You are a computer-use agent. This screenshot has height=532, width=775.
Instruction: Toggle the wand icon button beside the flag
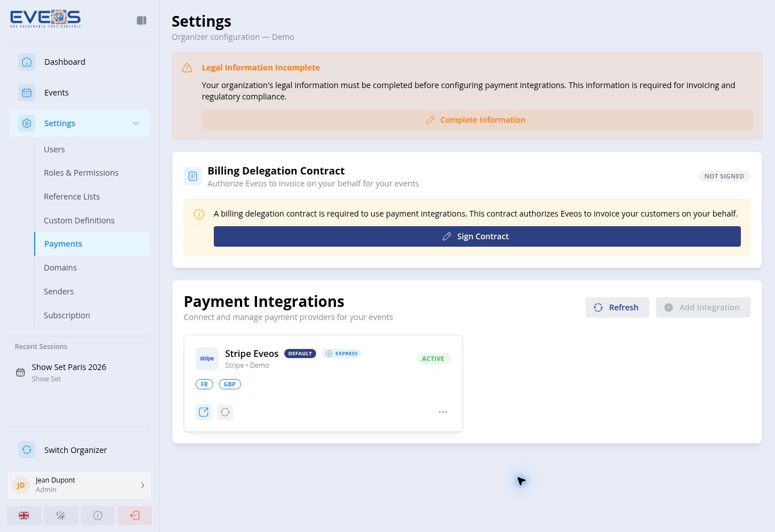click(61, 516)
